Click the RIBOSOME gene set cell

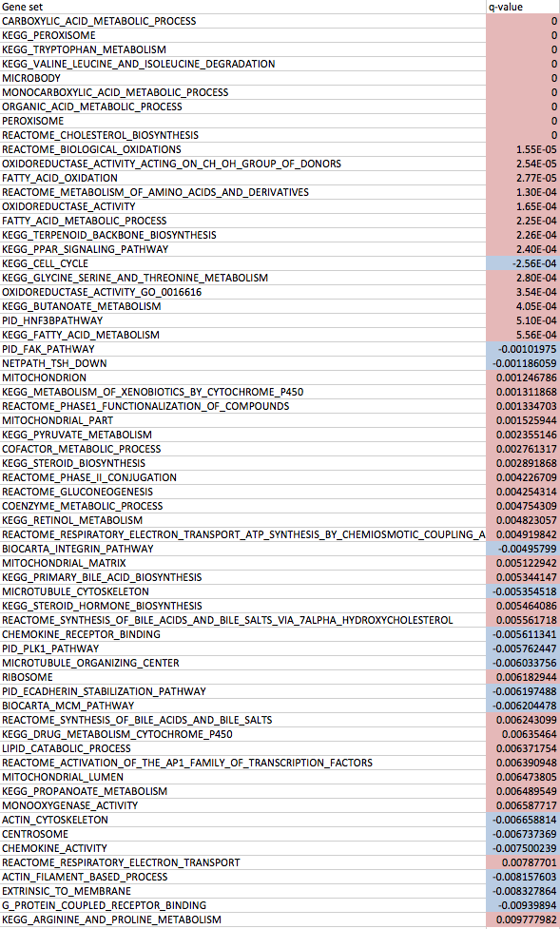tap(242, 677)
